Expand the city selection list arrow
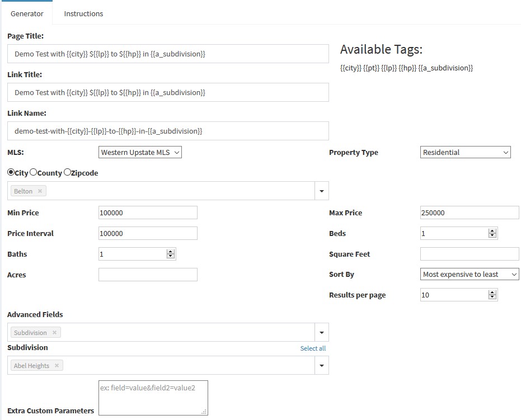Image resolution: width=521 pixels, height=420 pixels. (x=322, y=191)
